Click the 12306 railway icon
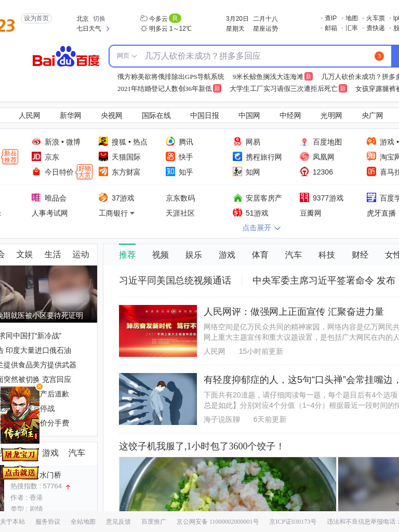The image size is (399, 532). click(x=304, y=171)
